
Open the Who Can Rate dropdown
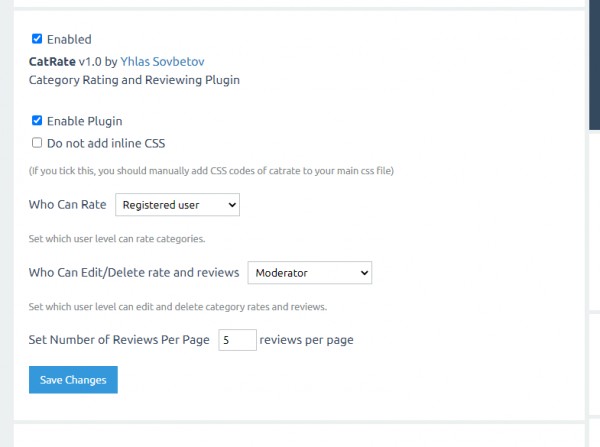[x=177, y=204]
